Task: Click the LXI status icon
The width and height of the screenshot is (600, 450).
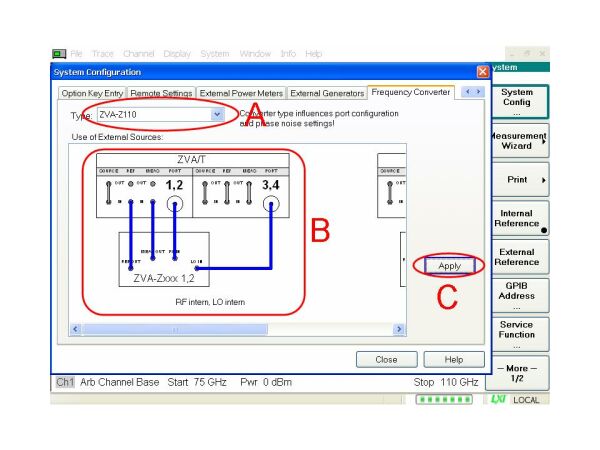Action: (498, 399)
